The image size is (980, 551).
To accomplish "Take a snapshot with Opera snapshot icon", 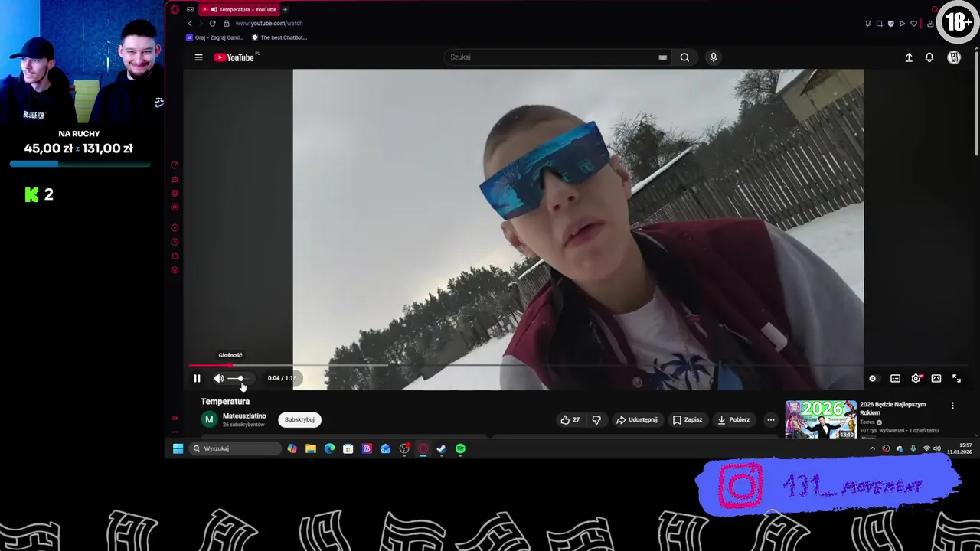I will click(879, 24).
